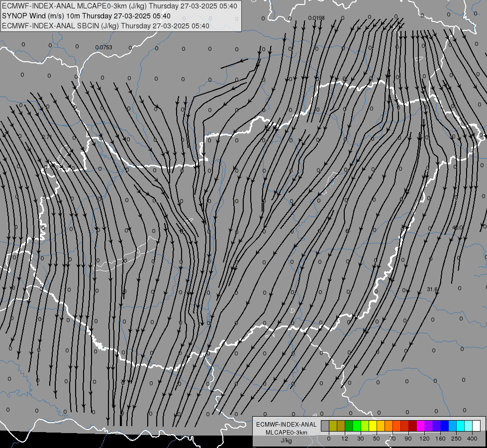Click the 0.0198 value near the top
Viewport: 487px width, 448px height.
tap(316, 18)
